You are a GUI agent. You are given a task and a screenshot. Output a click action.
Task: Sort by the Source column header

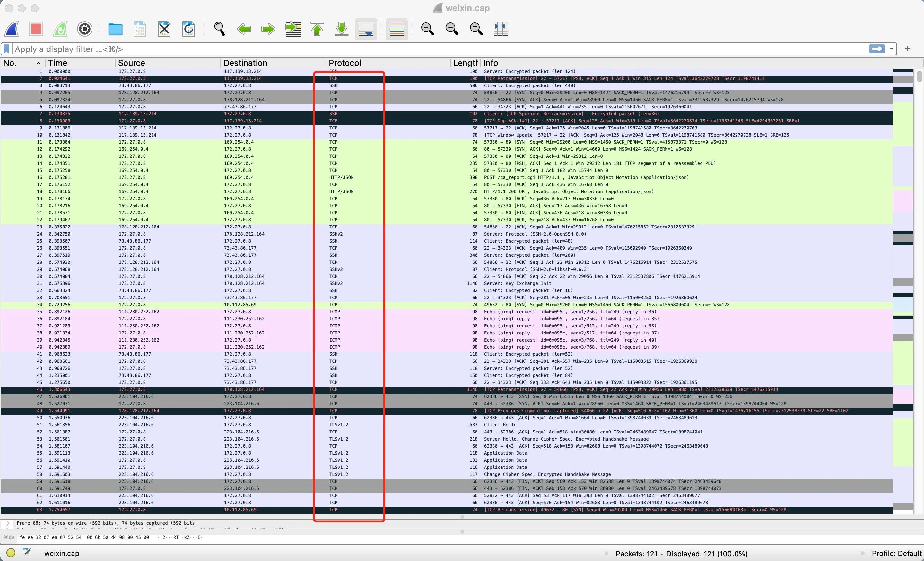pos(131,63)
